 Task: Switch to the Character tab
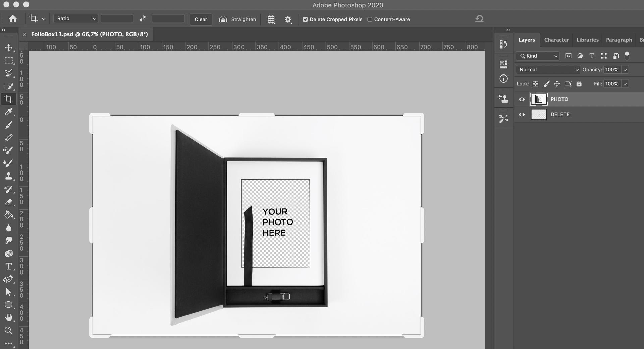[556, 40]
